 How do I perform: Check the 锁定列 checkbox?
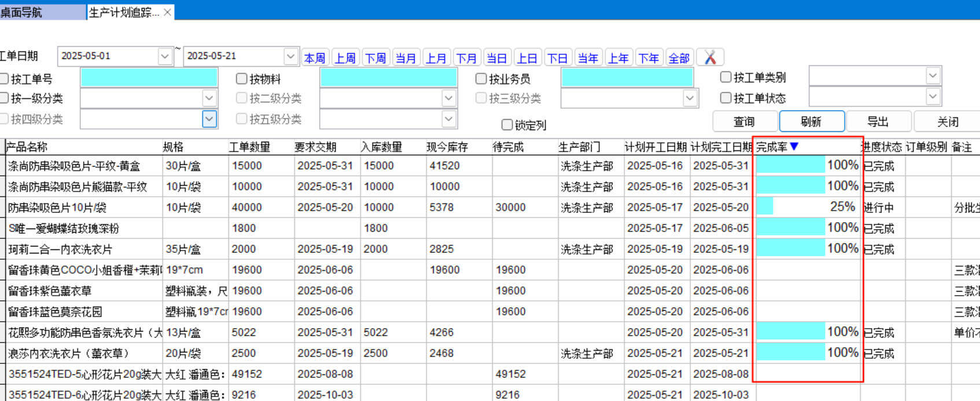coord(507,124)
